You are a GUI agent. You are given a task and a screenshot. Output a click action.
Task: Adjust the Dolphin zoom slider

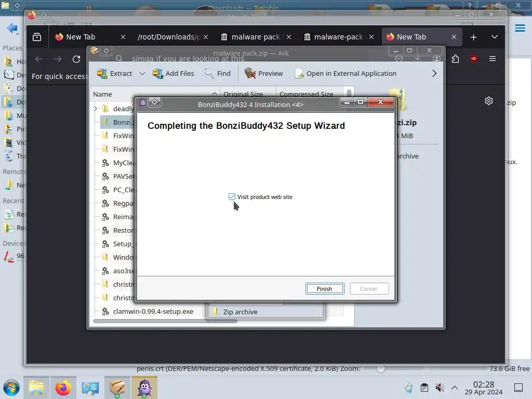pyautogui.click(x=381, y=369)
